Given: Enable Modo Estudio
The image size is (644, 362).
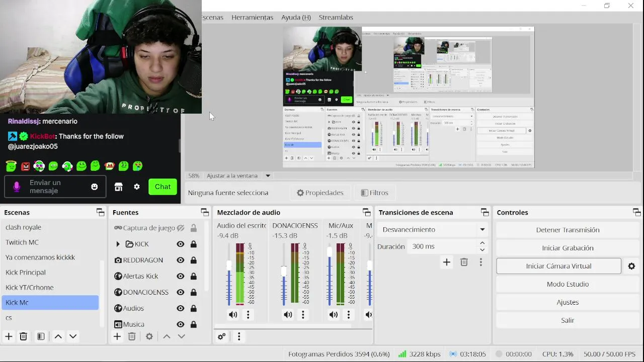Looking at the screenshot, I should point(568,284).
